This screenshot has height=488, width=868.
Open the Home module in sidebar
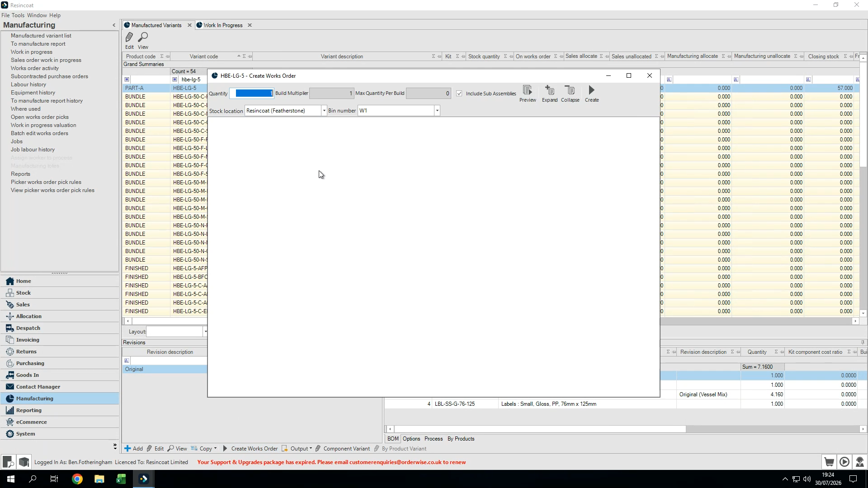[60, 281]
